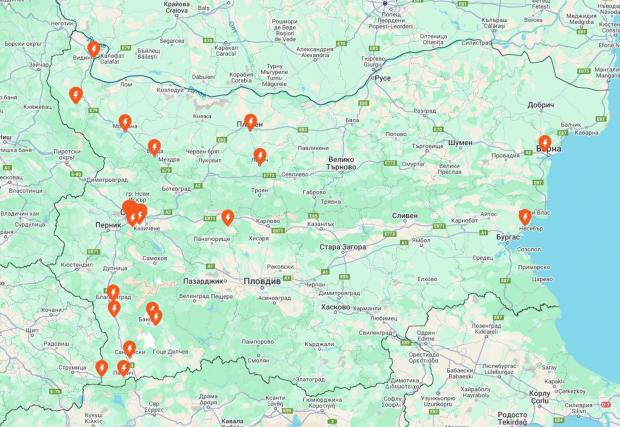
Task: Open the charging marker at Pleven
Action: pos(250,122)
